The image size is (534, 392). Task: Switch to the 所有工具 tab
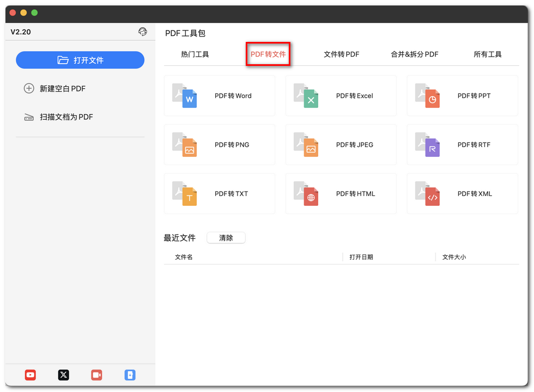488,54
